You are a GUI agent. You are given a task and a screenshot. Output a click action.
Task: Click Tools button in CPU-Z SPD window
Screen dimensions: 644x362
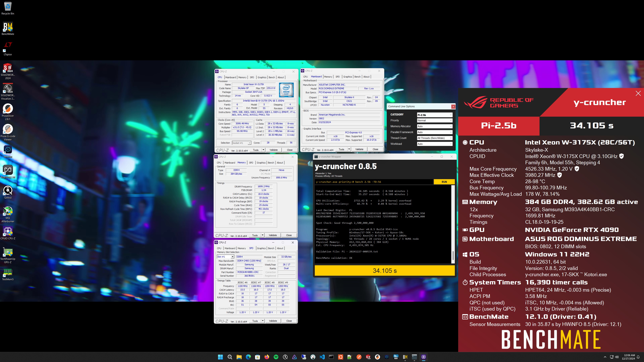255,321
